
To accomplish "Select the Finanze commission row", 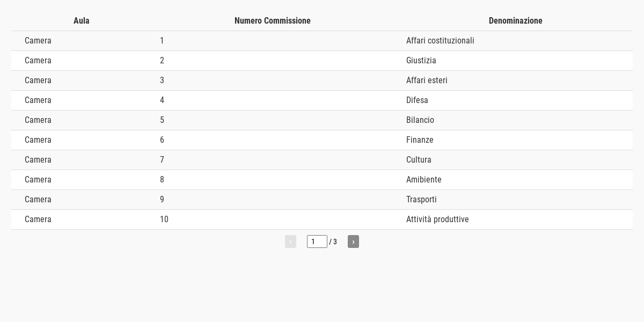I will click(x=322, y=140).
